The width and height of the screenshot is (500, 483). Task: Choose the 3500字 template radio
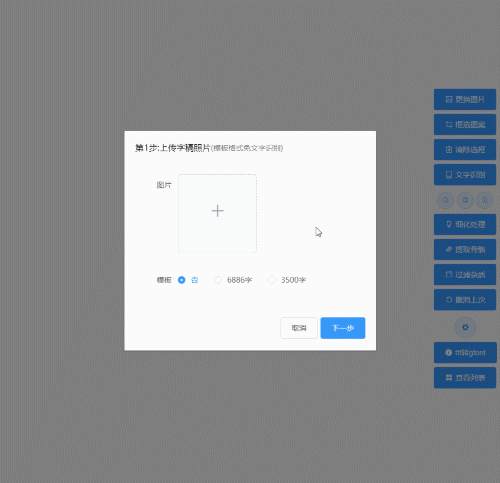pos(287,280)
